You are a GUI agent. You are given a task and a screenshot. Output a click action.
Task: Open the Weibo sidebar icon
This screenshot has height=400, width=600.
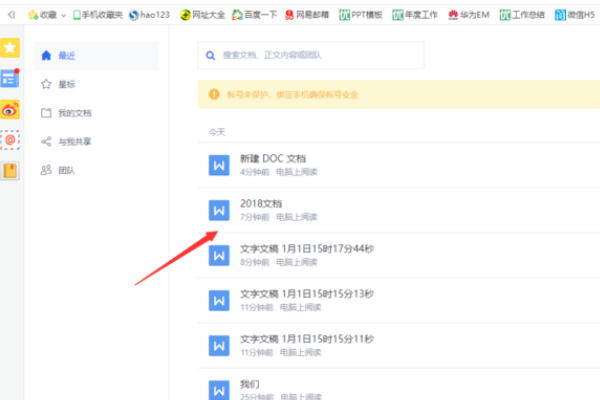pyautogui.click(x=10, y=109)
